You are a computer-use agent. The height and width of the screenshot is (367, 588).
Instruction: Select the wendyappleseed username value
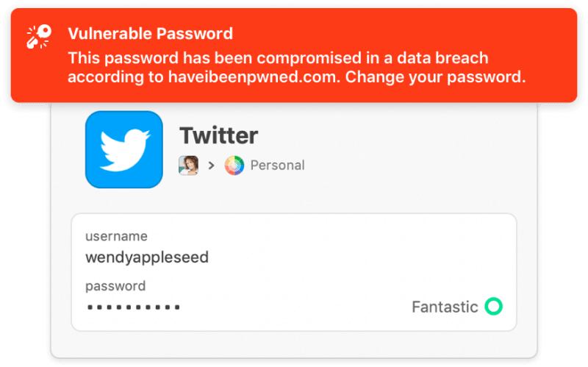point(147,257)
